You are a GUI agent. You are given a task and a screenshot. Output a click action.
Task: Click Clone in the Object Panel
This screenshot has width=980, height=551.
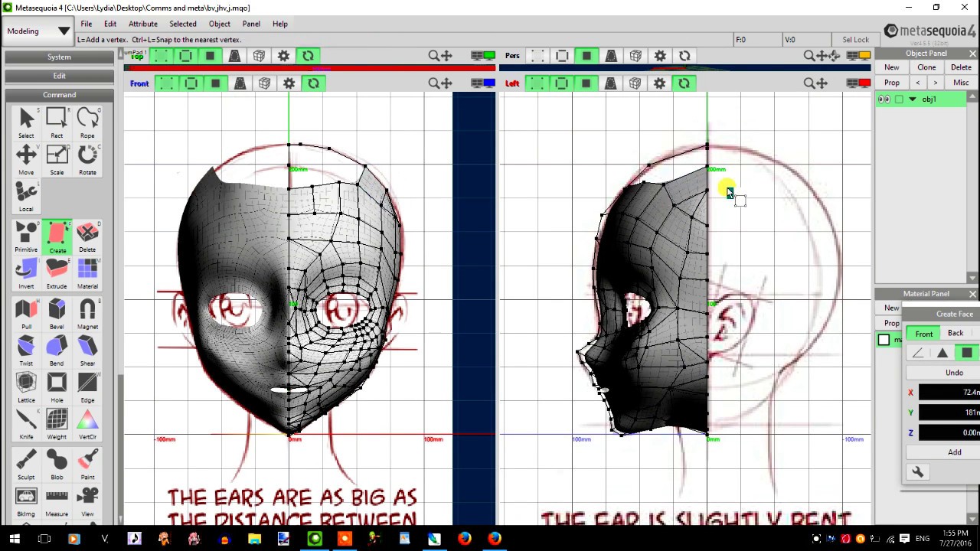926,67
